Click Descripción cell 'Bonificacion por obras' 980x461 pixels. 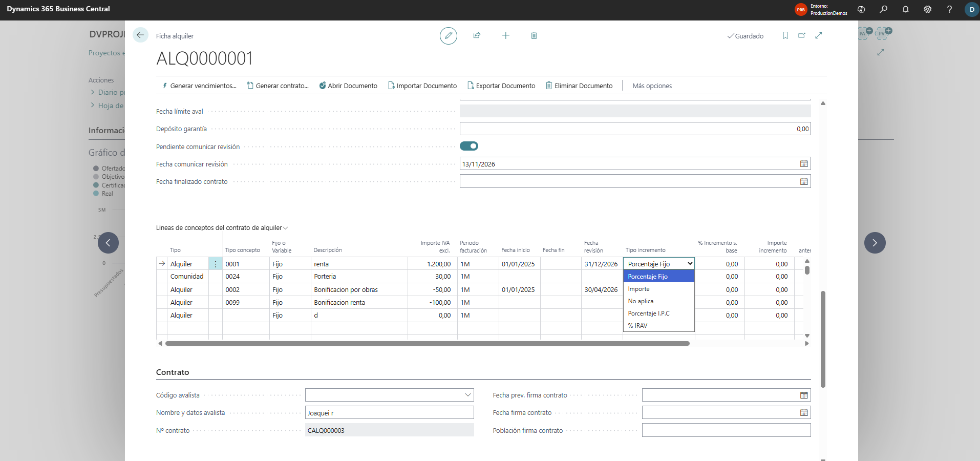(359, 289)
